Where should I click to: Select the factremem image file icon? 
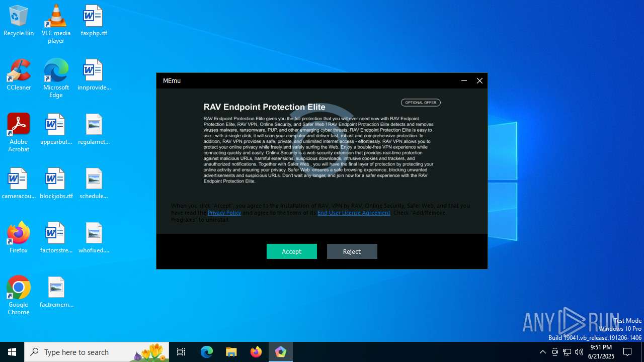pos(56,292)
